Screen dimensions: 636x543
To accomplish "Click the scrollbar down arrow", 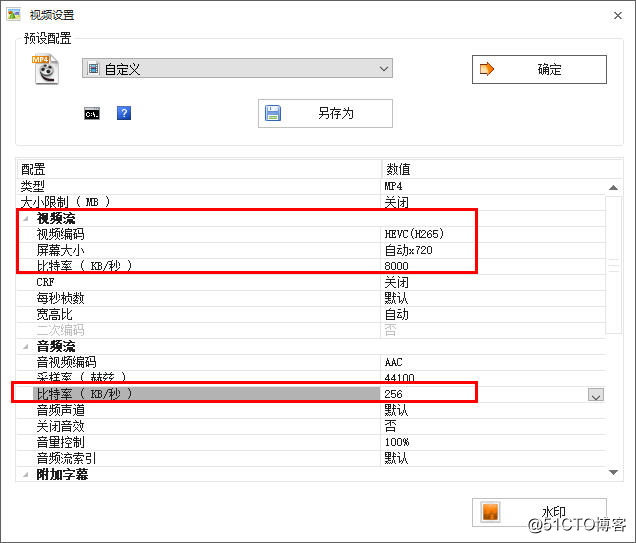I will 614,472.
